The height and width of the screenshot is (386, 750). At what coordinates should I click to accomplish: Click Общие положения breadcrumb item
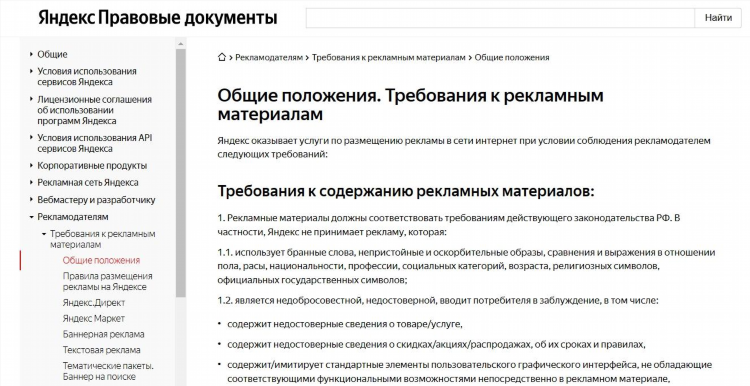tap(512, 57)
